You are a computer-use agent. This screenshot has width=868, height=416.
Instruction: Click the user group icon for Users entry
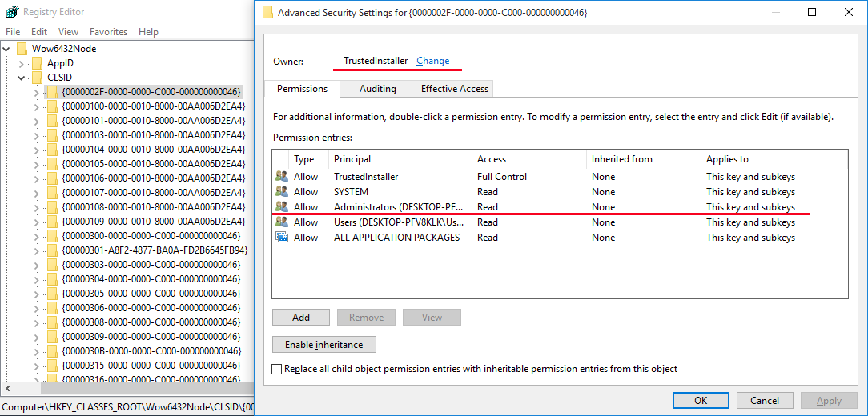[282, 222]
